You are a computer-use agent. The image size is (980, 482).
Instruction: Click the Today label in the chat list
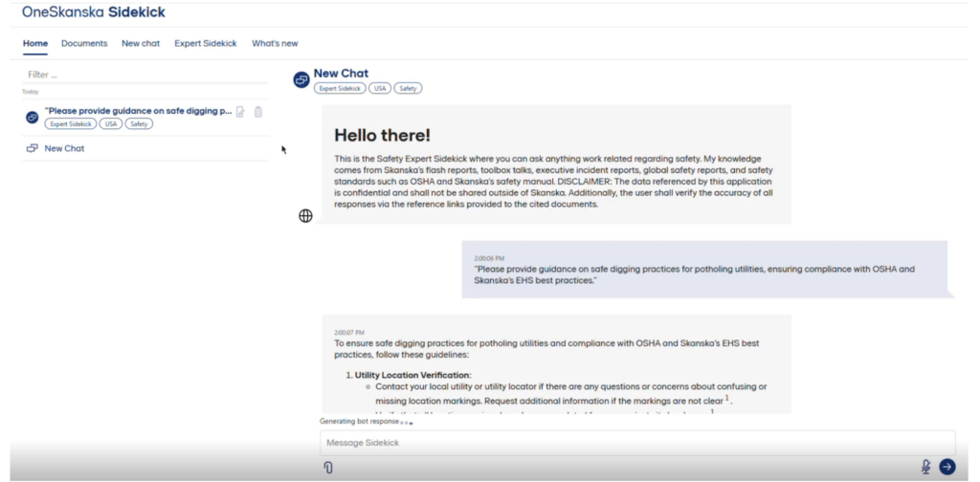coord(30,92)
